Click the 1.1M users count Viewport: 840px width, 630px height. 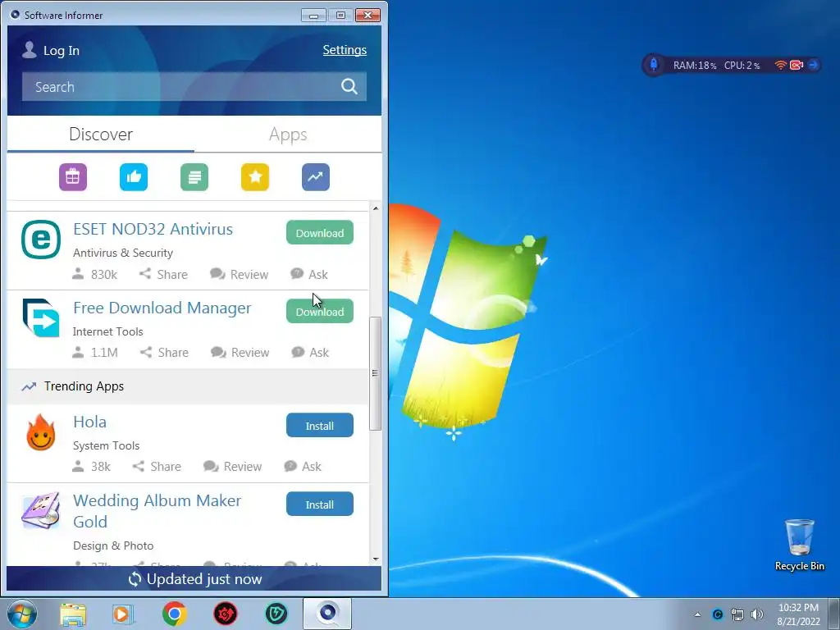[95, 353]
